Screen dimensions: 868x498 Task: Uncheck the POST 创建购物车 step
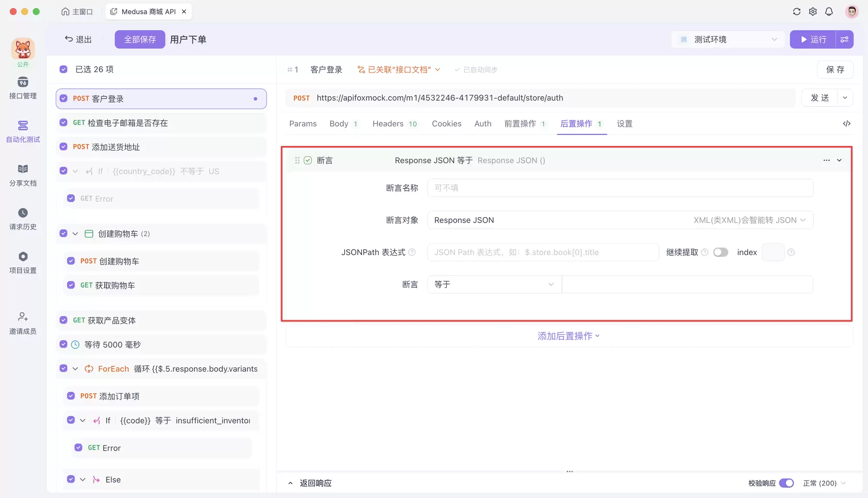(71, 261)
